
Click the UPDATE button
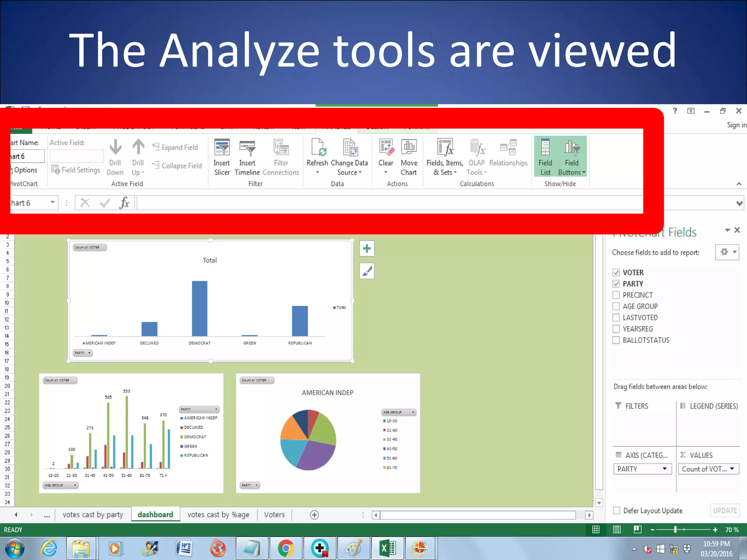point(725,510)
